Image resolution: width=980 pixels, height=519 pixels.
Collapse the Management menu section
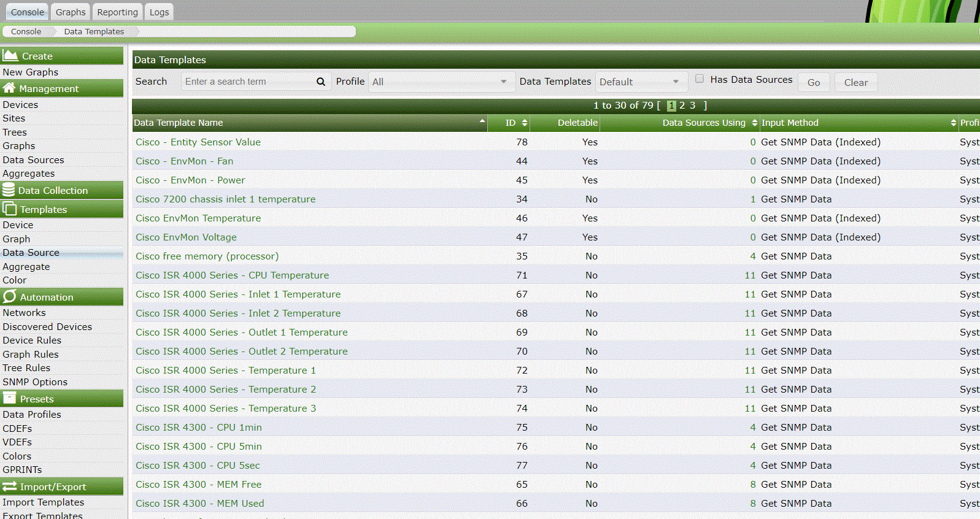61,88
